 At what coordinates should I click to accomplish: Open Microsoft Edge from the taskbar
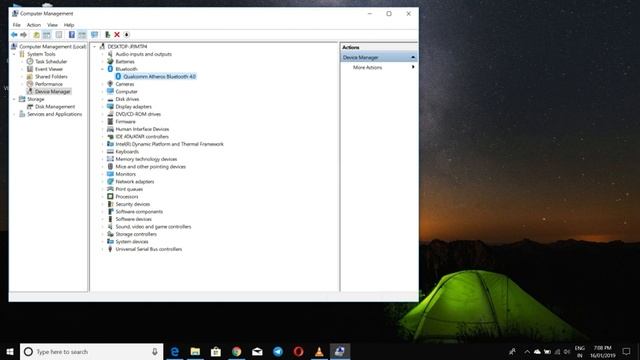175,351
